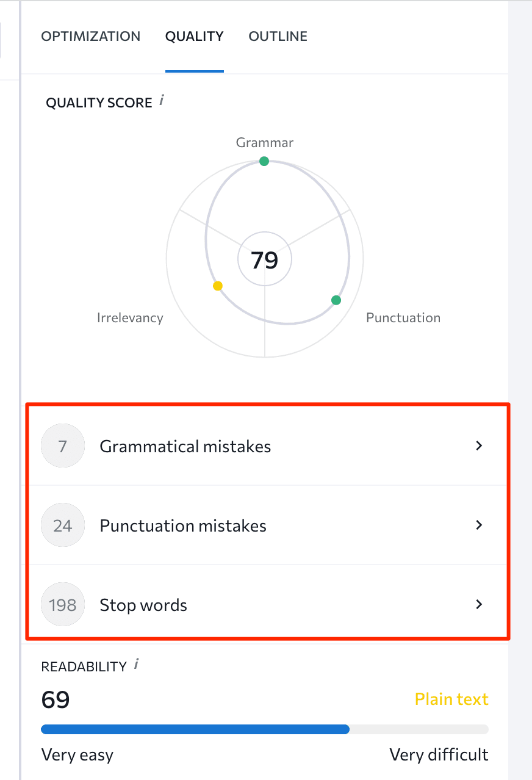This screenshot has height=780, width=532.
Task: Click the 198 stop words count badge
Action: pos(62,605)
